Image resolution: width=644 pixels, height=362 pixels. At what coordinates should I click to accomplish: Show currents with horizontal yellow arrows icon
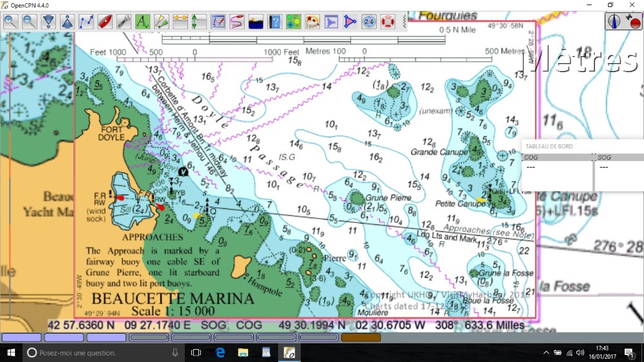coord(180,21)
